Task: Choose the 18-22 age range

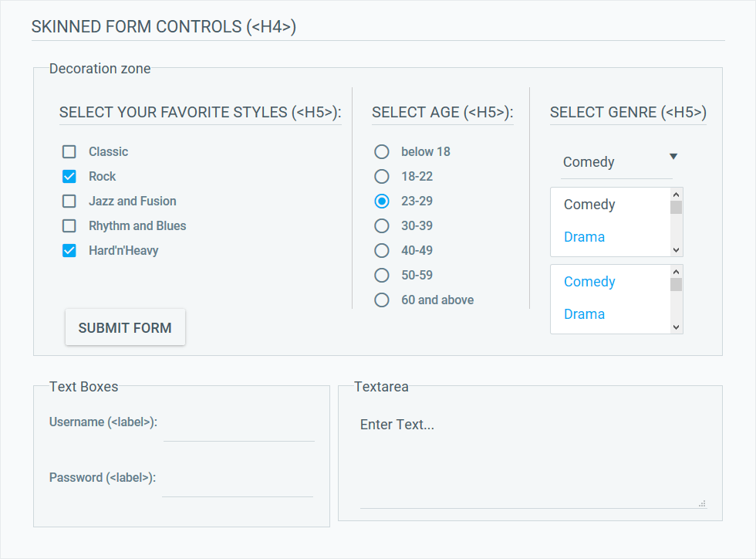Action: click(381, 176)
